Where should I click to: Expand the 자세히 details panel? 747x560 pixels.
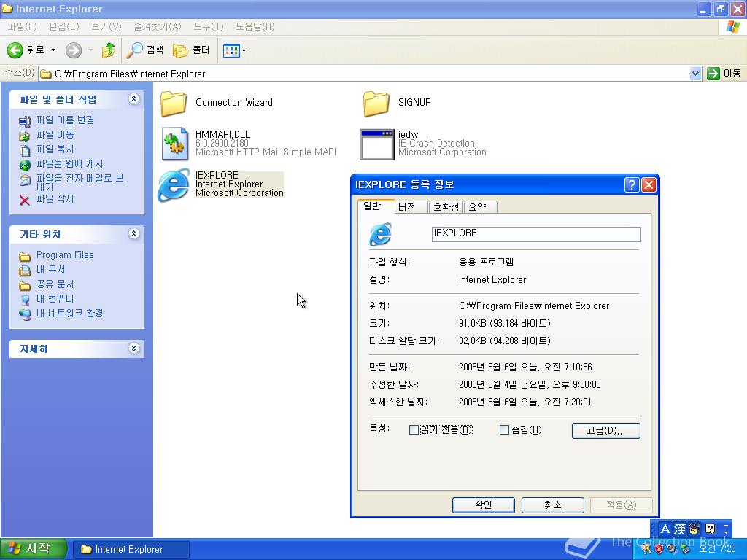[x=134, y=348]
